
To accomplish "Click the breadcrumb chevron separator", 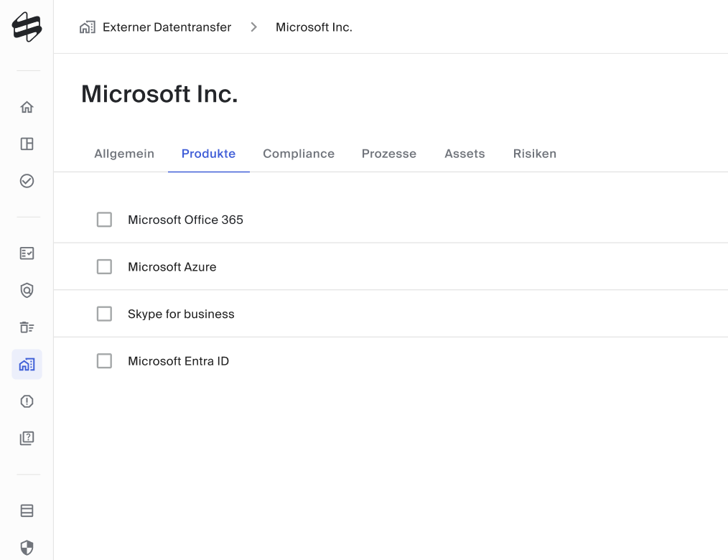I will [x=253, y=27].
